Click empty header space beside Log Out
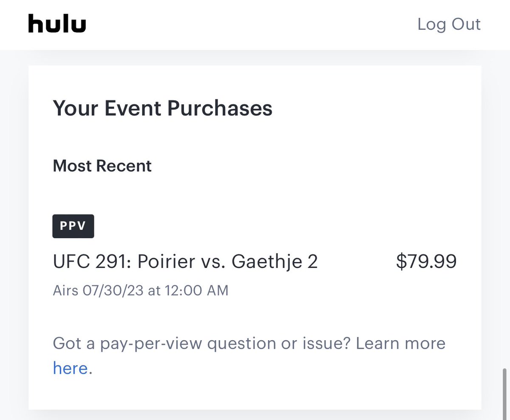This screenshot has width=510, height=420. tap(255, 24)
